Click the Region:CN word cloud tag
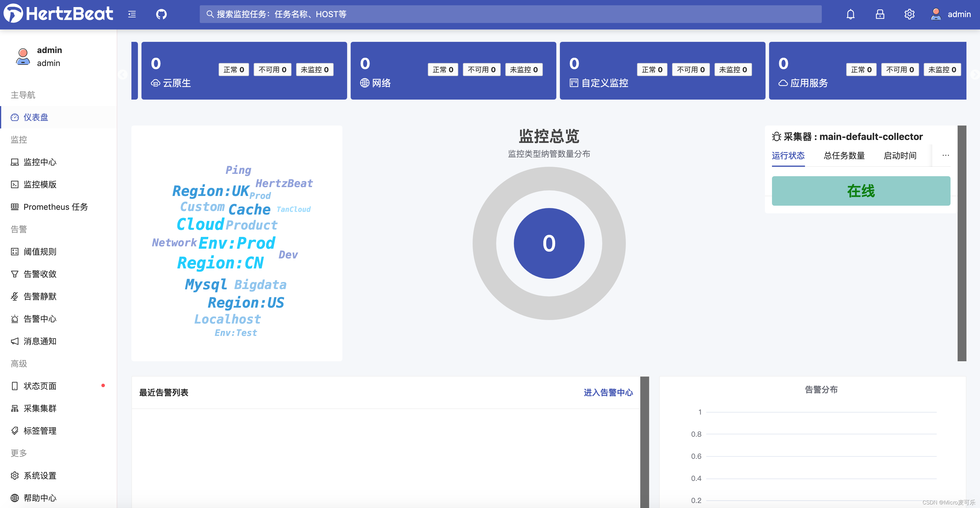The height and width of the screenshot is (508, 980). [220, 263]
